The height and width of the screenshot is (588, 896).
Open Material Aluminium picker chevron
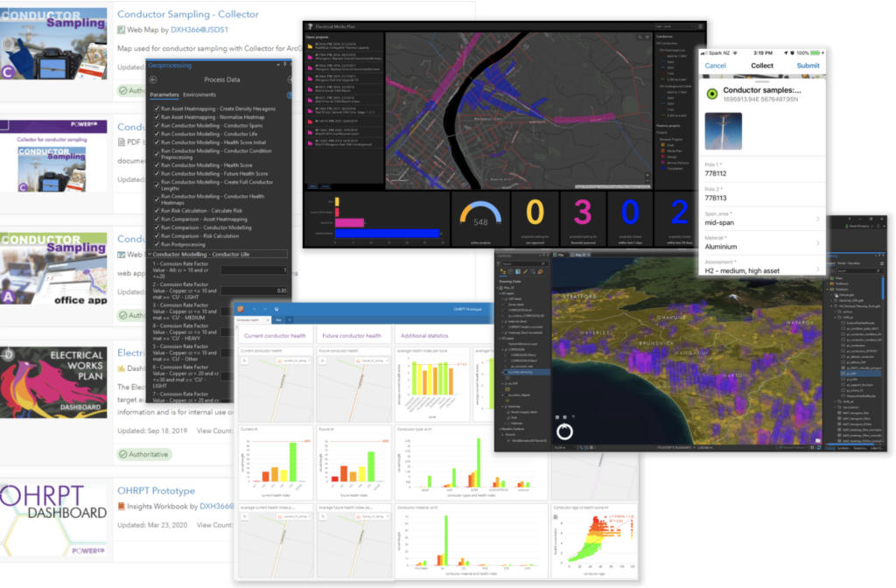tap(818, 243)
